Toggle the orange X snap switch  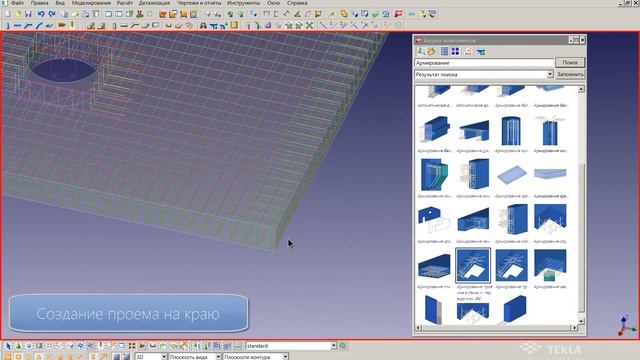(93, 356)
